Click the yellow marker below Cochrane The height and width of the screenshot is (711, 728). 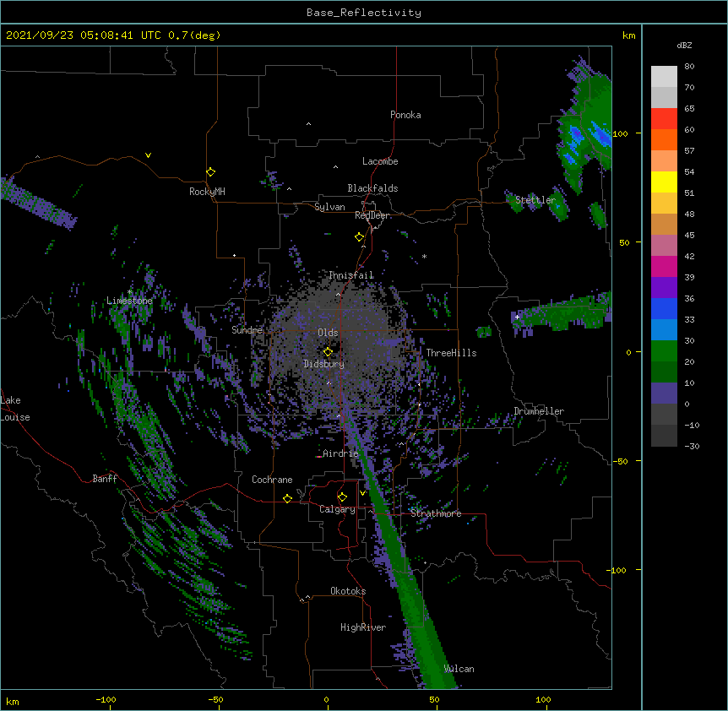(x=288, y=498)
